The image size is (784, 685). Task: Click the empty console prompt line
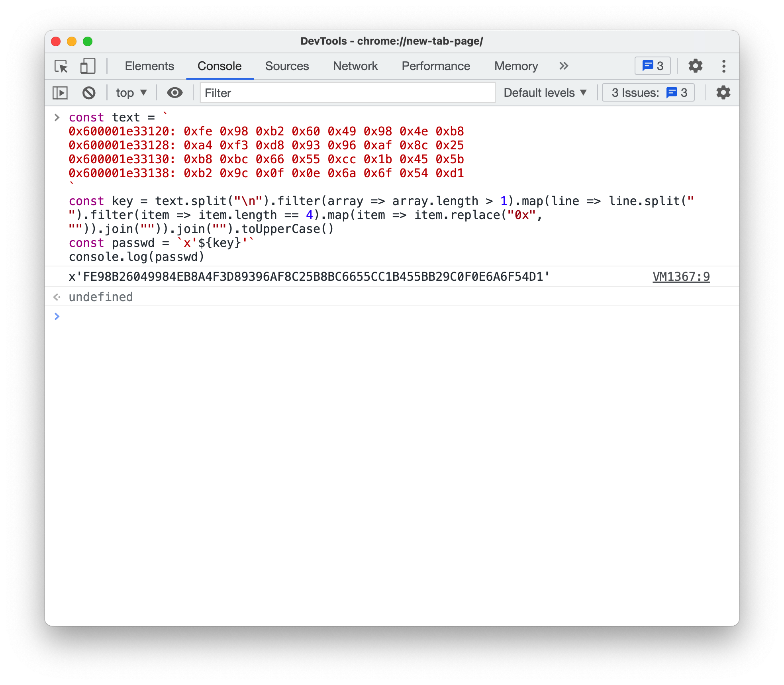[359, 317]
